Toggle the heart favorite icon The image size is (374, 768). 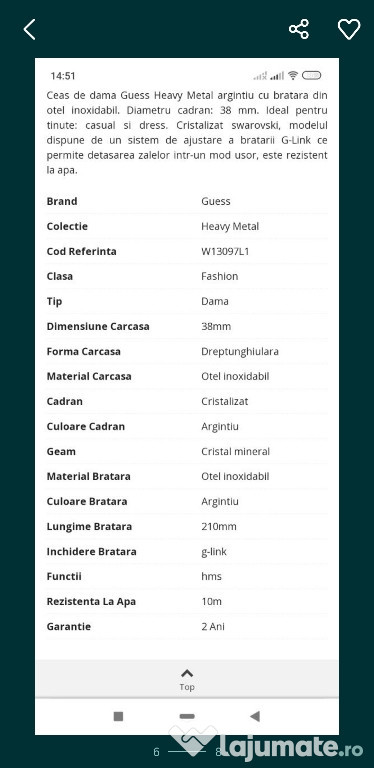349,29
